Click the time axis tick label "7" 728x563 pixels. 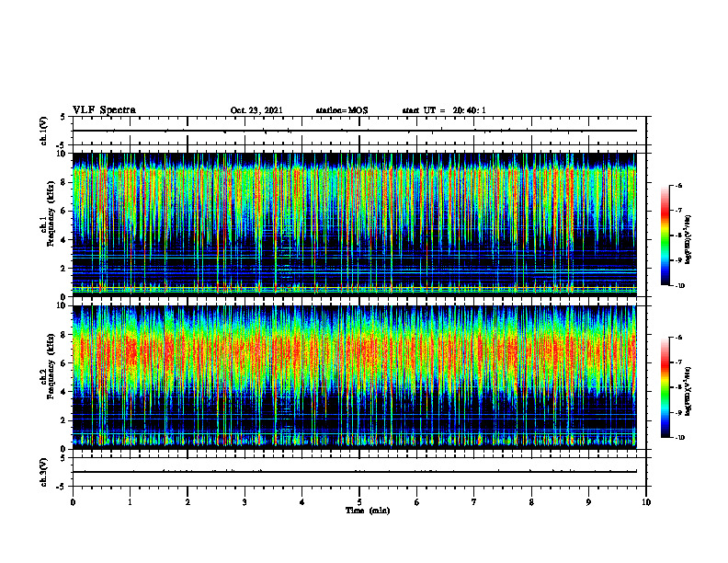[x=474, y=502]
